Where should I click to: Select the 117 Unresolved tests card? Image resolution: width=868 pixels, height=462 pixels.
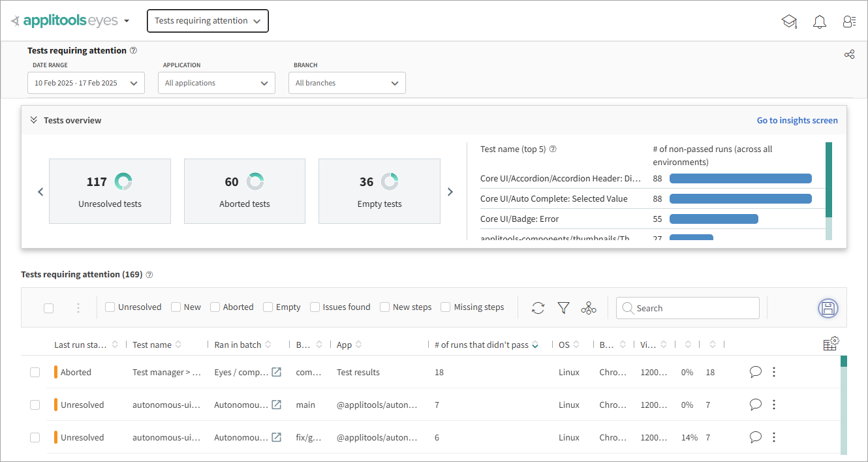click(110, 191)
